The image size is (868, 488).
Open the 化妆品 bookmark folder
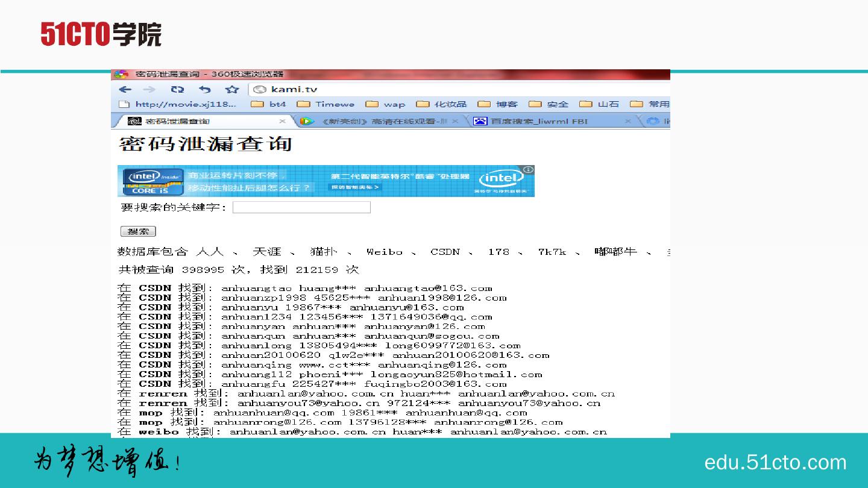[442, 104]
